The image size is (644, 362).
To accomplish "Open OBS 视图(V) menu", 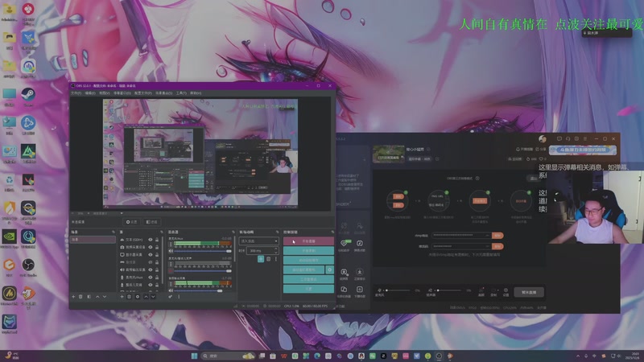I will 105,93.
